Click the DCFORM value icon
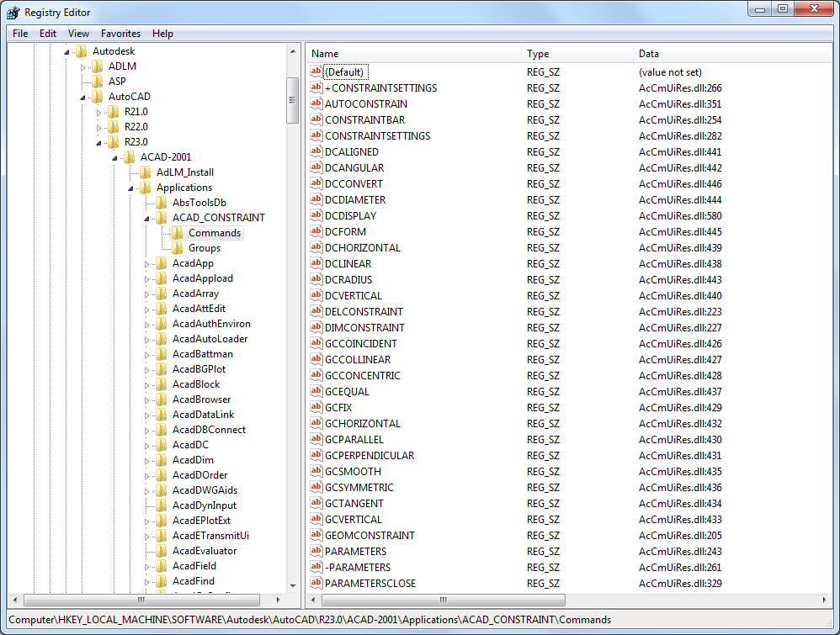The width and height of the screenshot is (840, 635). [316, 231]
